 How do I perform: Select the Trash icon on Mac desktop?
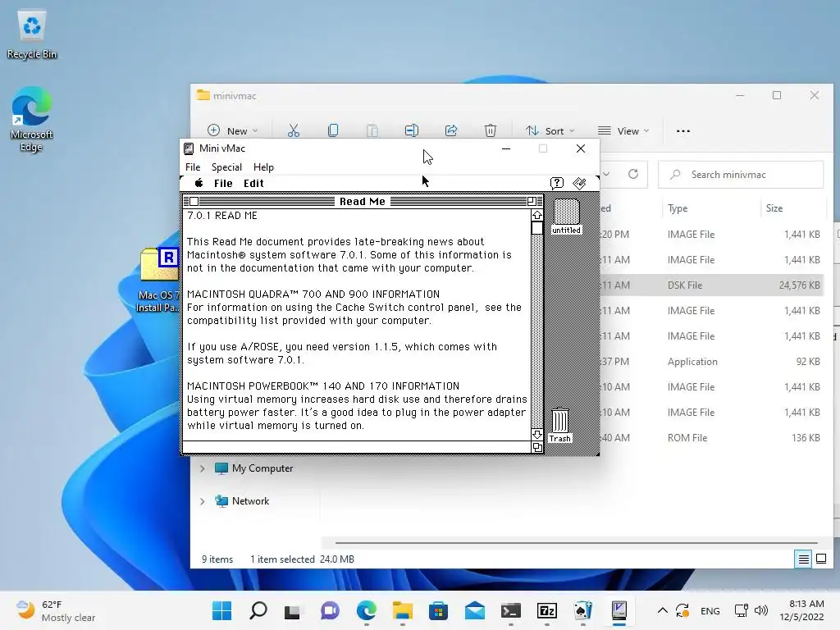(x=559, y=426)
